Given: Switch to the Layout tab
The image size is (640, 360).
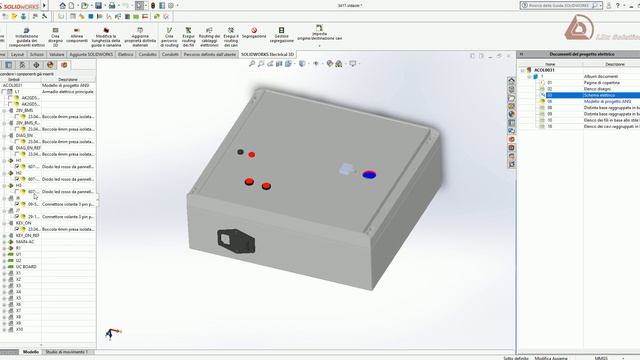Looking at the screenshot, I should pyautogui.click(x=17, y=54).
